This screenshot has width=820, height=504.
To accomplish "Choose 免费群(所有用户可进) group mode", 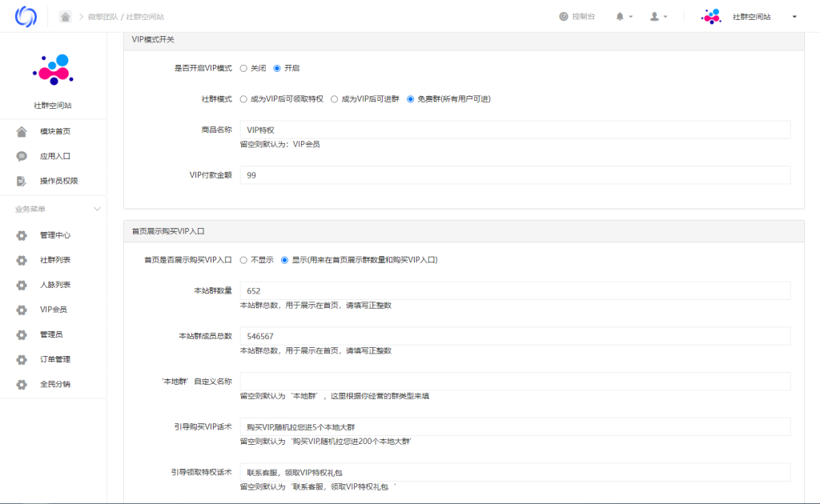I will (411, 99).
